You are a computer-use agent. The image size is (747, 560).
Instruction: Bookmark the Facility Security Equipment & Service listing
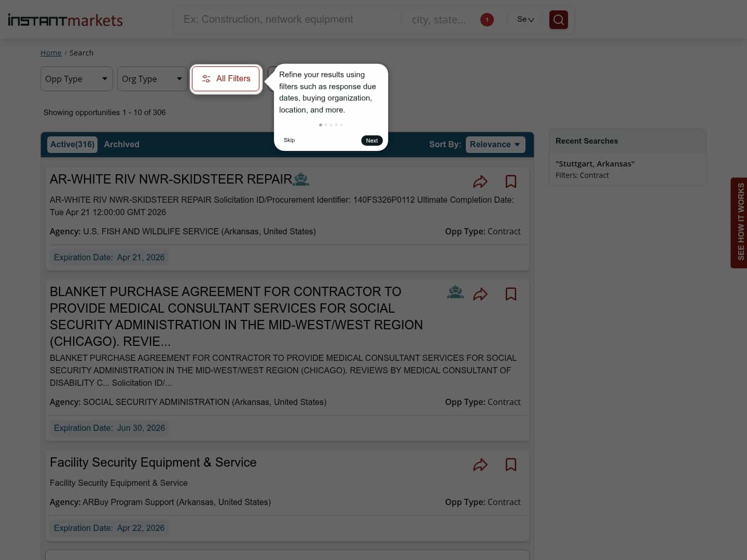510,465
